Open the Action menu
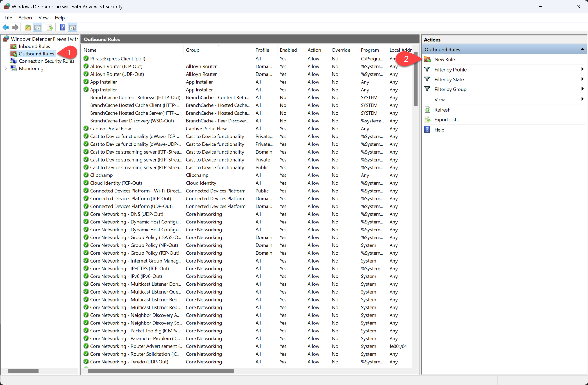This screenshot has height=385, width=588. point(25,18)
